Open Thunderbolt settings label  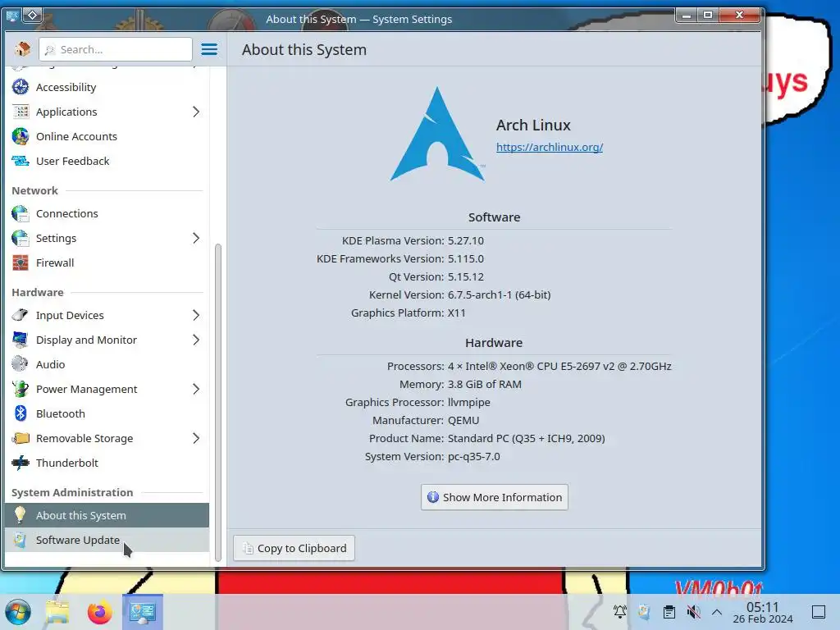(x=67, y=463)
